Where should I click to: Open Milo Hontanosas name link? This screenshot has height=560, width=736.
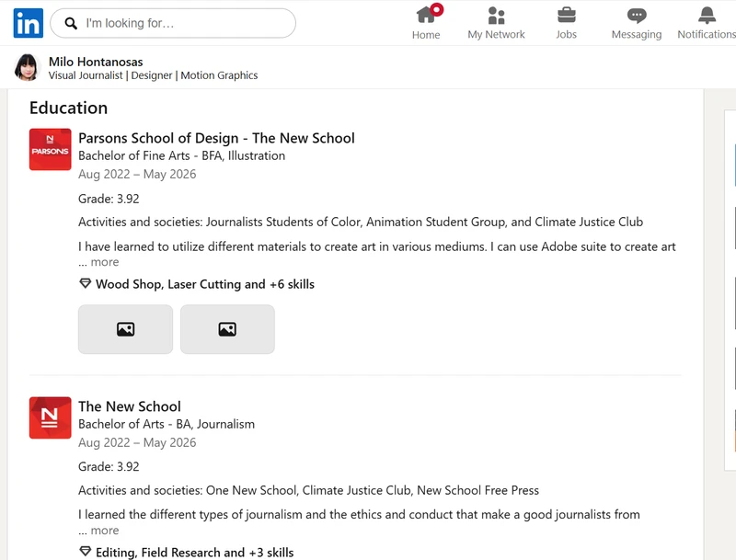coord(96,62)
